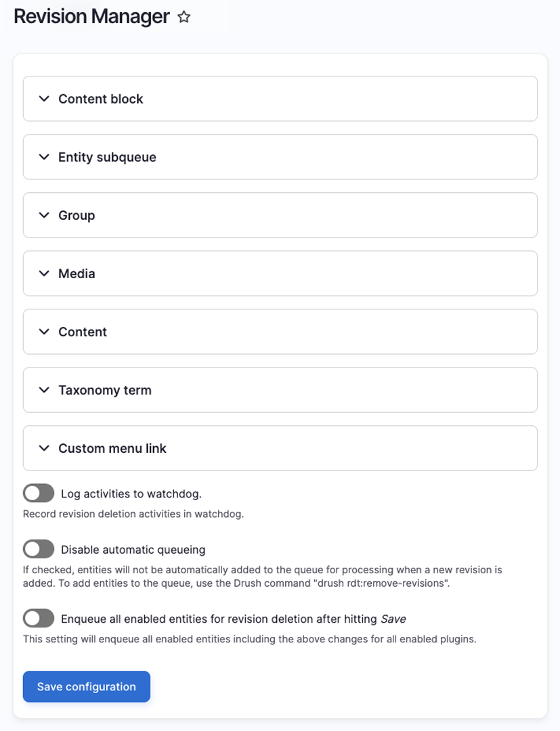This screenshot has width=560, height=731.
Task: Click the chevron icon beside Custom menu link
Action: click(44, 449)
